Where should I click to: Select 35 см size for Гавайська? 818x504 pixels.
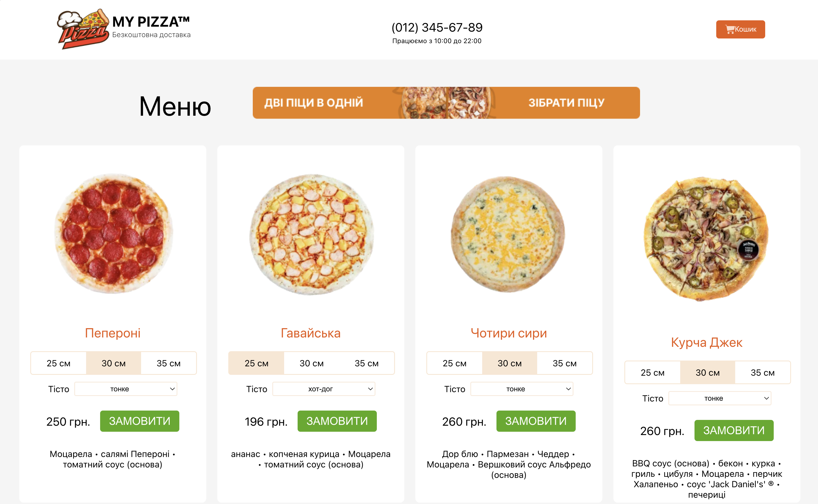(366, 363)
